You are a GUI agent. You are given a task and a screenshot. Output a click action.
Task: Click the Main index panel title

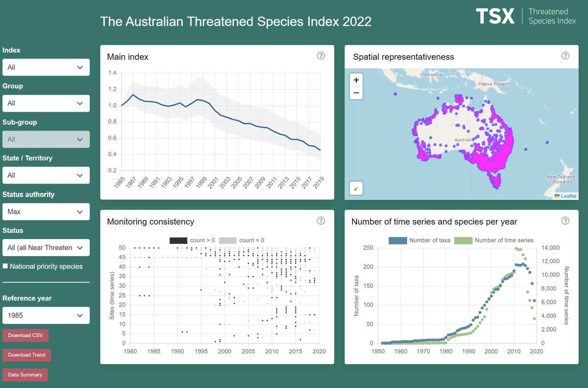point(128,57)
